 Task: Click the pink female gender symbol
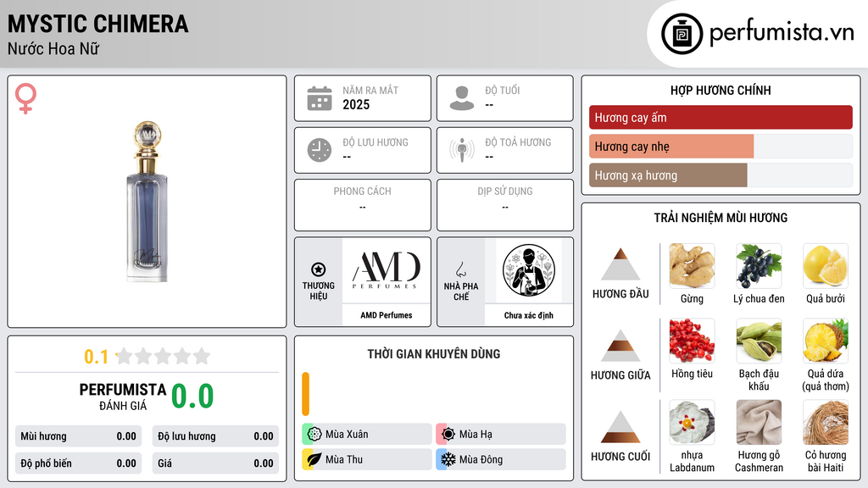[x=25, y=98]
